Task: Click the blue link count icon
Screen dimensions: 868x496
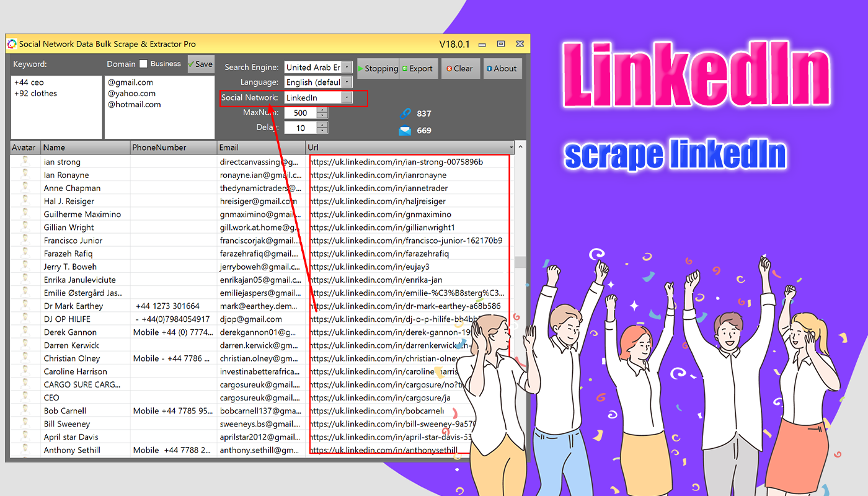Action: [405, 113]
